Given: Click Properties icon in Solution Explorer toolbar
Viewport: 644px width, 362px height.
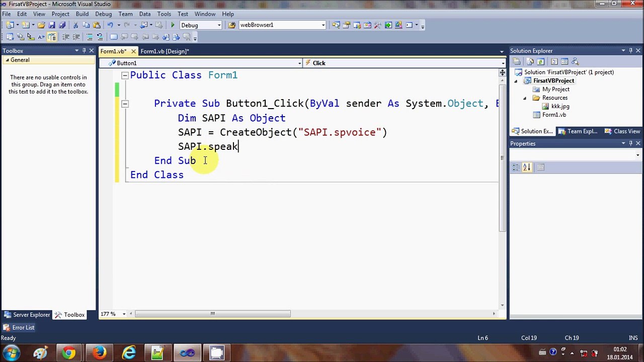Looking at the screenshot, I should (516, 61).
